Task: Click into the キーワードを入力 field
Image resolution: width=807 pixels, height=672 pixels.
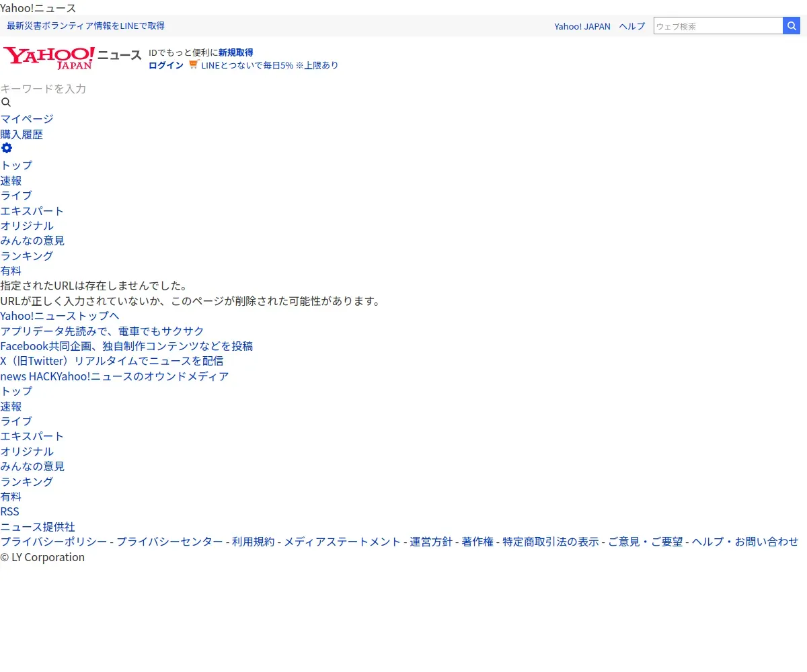Action: coord(43,89)
